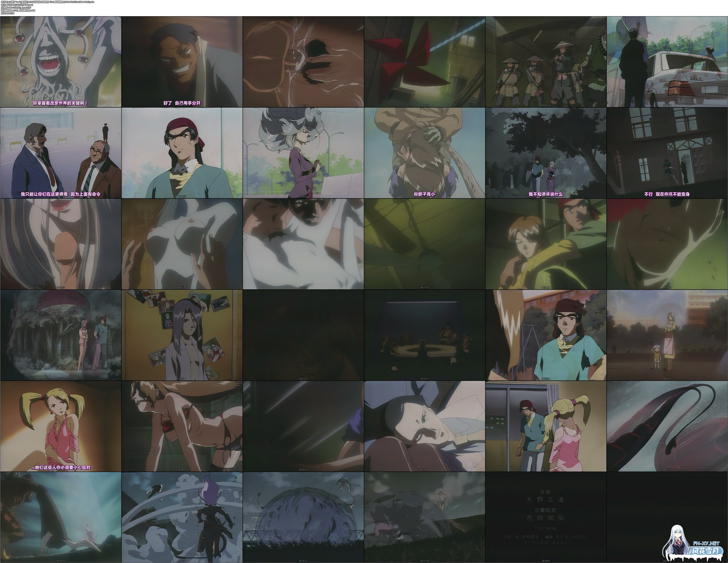Click the dark round-table meeting thumbnail
This screenshot has height=563, width=728.
tap(424, 335)
